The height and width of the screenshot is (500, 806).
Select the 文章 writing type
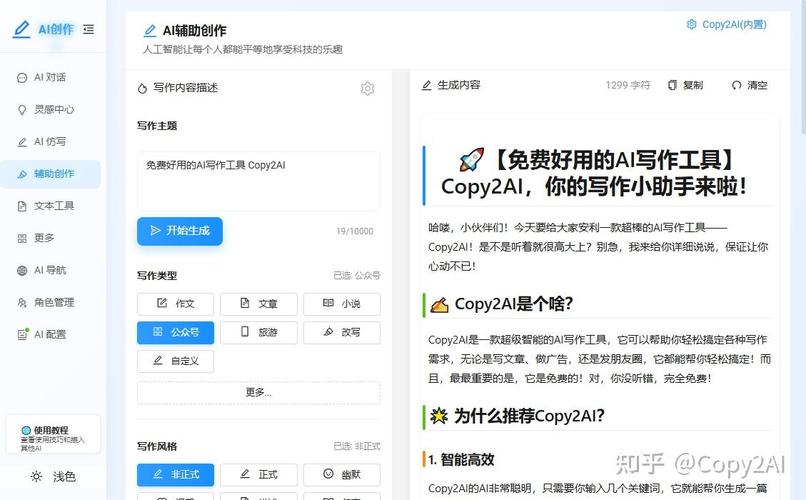pos(259,304)
